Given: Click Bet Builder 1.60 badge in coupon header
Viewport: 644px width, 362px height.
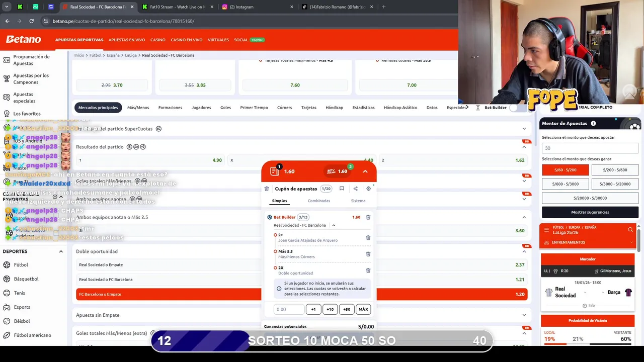Looking at the screenshot, I should 338,171.
